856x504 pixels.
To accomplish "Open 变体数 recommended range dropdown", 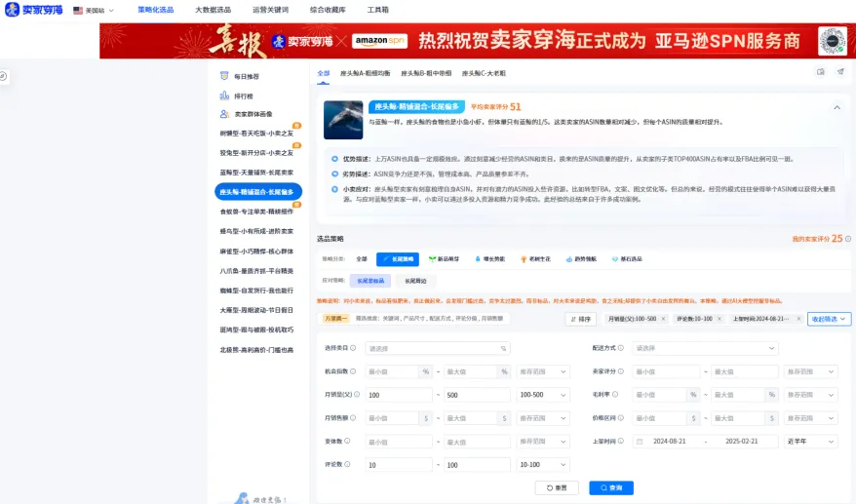I will (543, 442).
